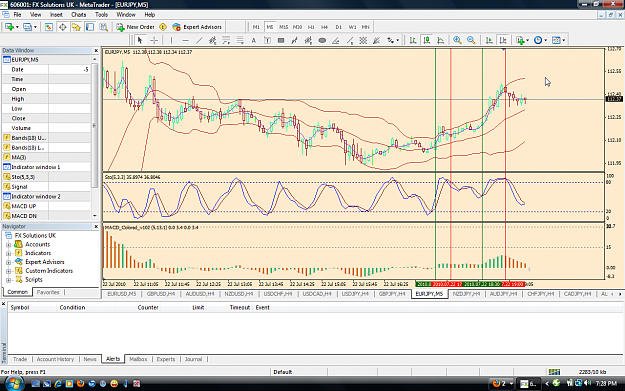This screenshot has height=391, width=625.
Task: Select the M15 timeframe
Action: 283,27
